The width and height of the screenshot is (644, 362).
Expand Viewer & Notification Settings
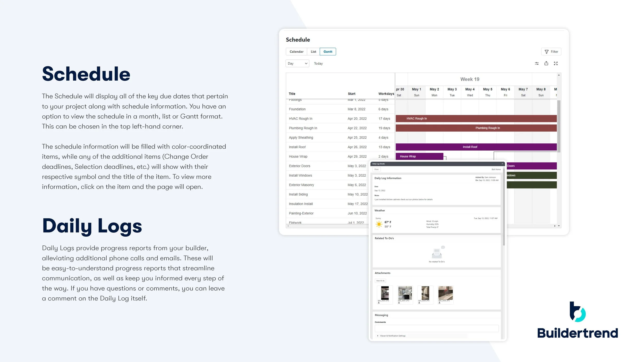point(391,336)
